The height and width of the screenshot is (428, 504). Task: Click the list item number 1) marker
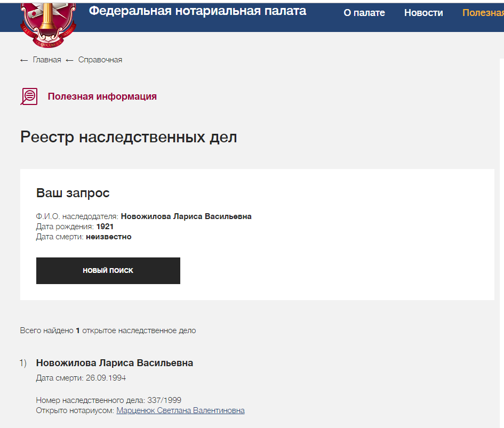pyautogui.click(x=22, y=362)
